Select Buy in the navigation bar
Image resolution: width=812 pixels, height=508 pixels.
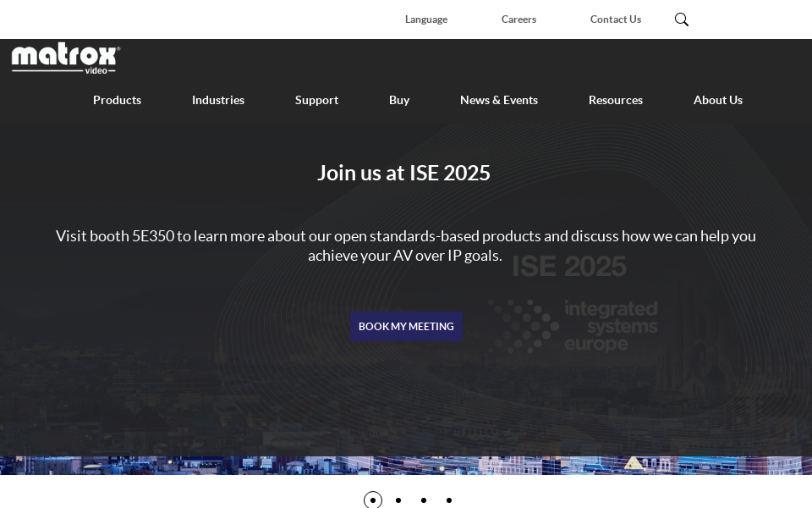point(399,100)
